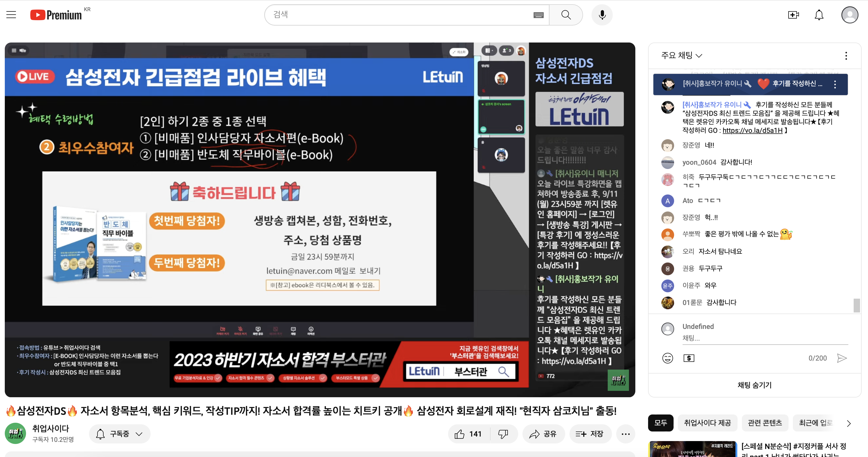Open the notifications bell
The image size is (868, 457).
click(819, 15)
